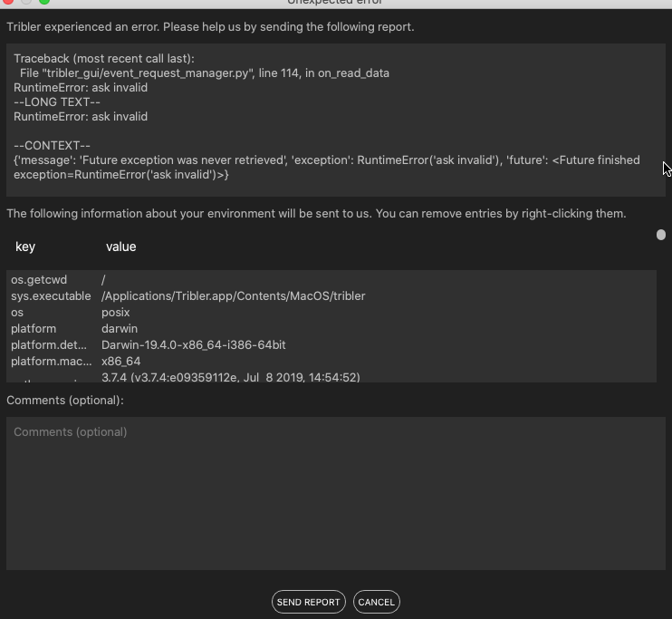The width and height of the screenshot is (672, 619).
Task: Send the error report
Action: coord(308,602)
